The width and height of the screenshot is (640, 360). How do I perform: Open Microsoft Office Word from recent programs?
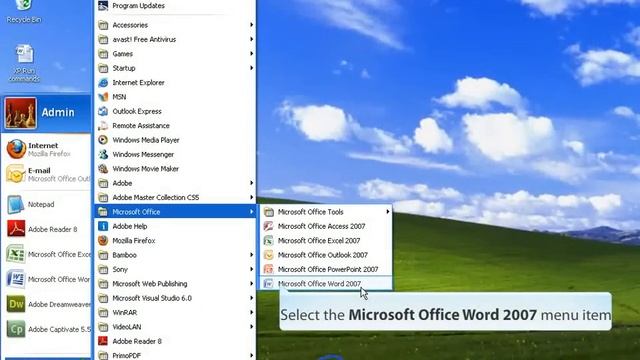pyautogui.click(x=47, y=279)
